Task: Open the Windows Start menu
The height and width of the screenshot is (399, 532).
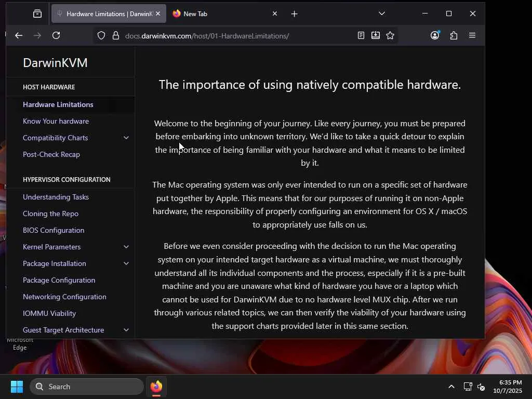Action: pyautogui.click(x=17, y=387)
